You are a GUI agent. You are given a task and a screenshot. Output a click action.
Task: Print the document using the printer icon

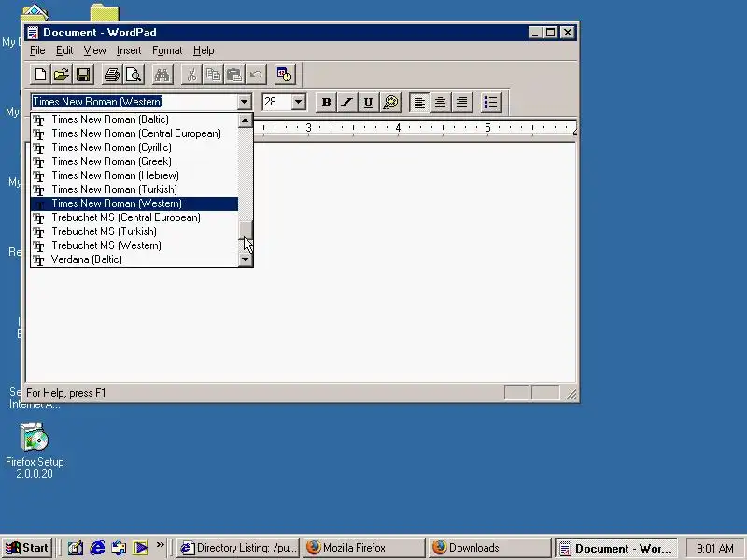point(112,75)
